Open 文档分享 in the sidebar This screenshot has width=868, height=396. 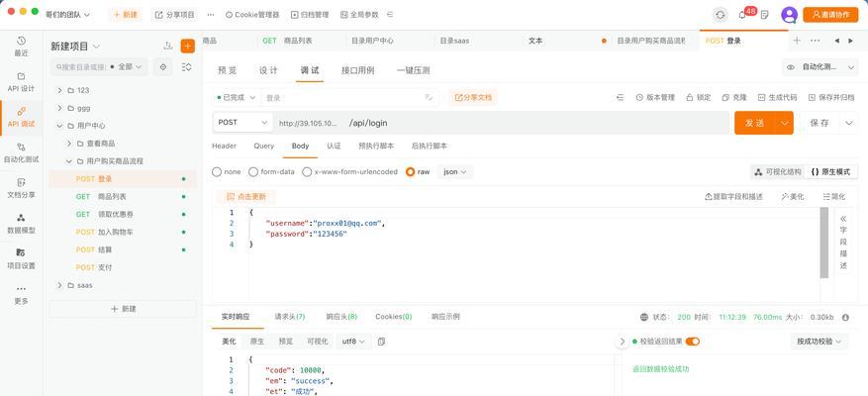coord(21,188)
